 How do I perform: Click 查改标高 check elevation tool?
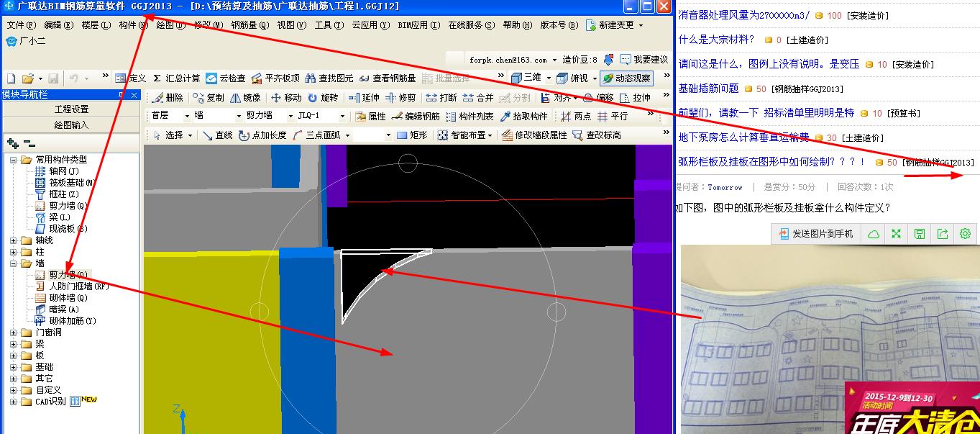click(597, 135)
